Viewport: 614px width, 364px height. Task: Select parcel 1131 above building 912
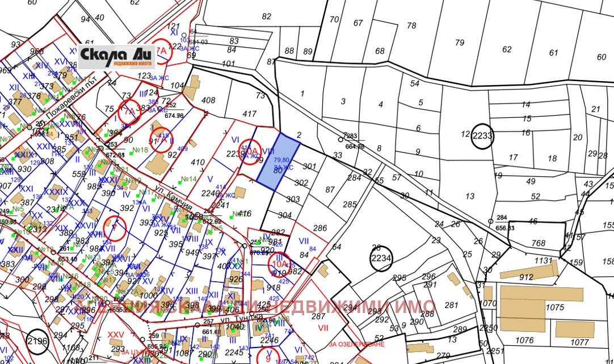point(543,261)
